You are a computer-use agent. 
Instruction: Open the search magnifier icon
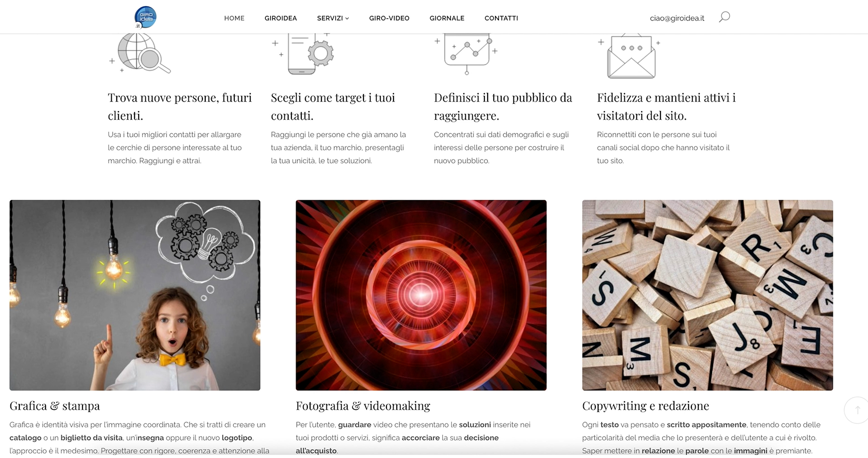point(724,17)
